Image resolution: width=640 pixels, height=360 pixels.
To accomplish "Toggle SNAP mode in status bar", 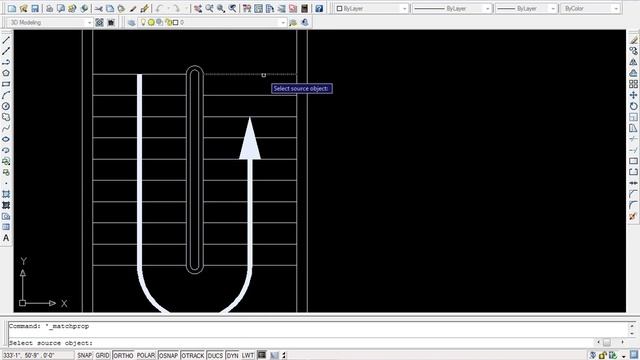I will 84,356.
